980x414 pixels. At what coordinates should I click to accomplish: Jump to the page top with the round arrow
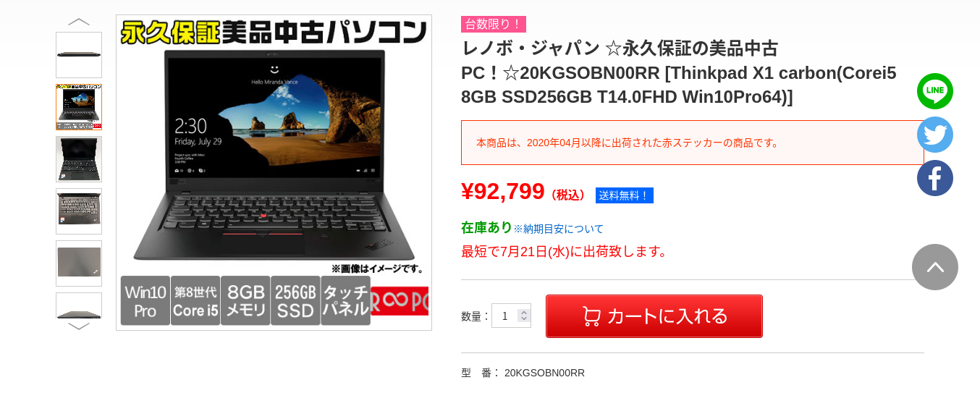coord(934,267)
